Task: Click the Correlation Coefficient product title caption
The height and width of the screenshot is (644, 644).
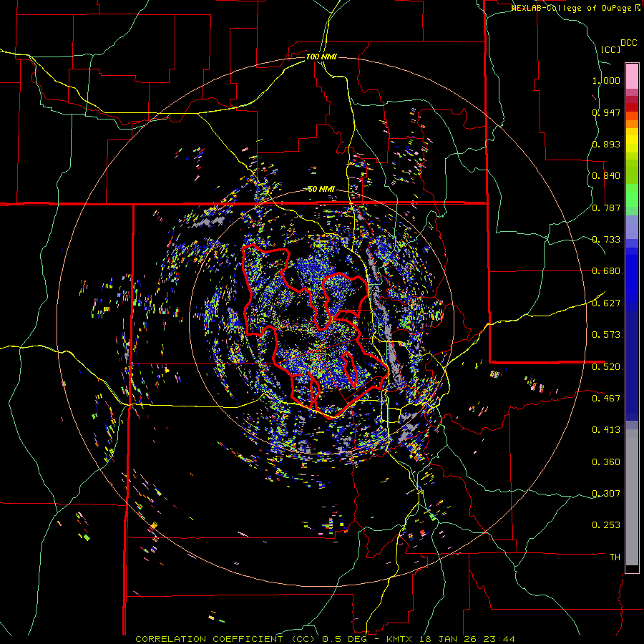Action: (x=325, y=639)
